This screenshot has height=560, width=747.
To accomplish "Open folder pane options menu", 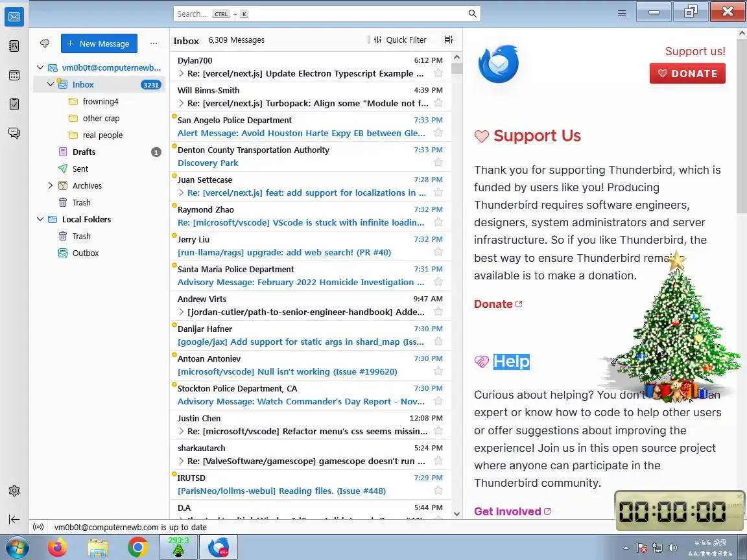I will pos(154,43).
